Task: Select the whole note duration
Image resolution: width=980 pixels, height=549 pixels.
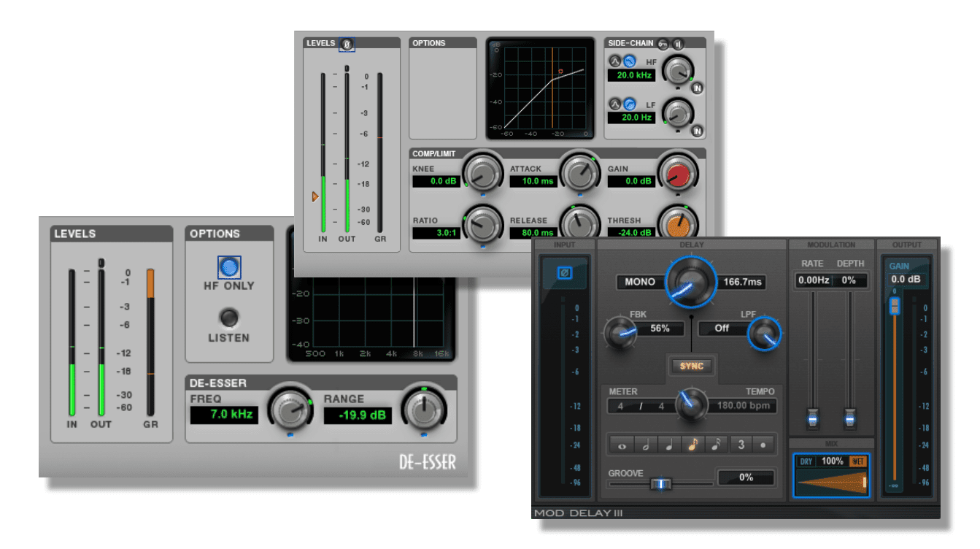Action: click(622, 444)
